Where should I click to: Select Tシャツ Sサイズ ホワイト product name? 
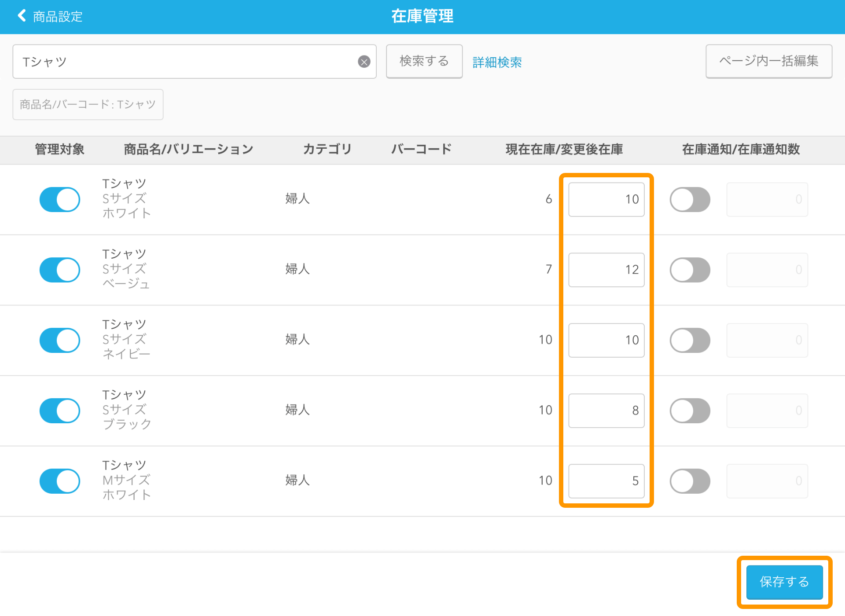tap(127, 198)
